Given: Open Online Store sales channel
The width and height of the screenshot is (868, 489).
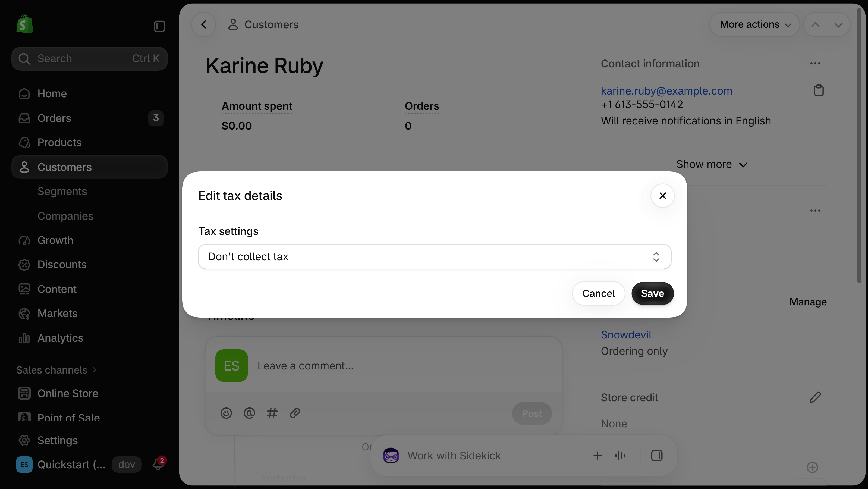Looking at the screenshot, I should coord(90,393).
